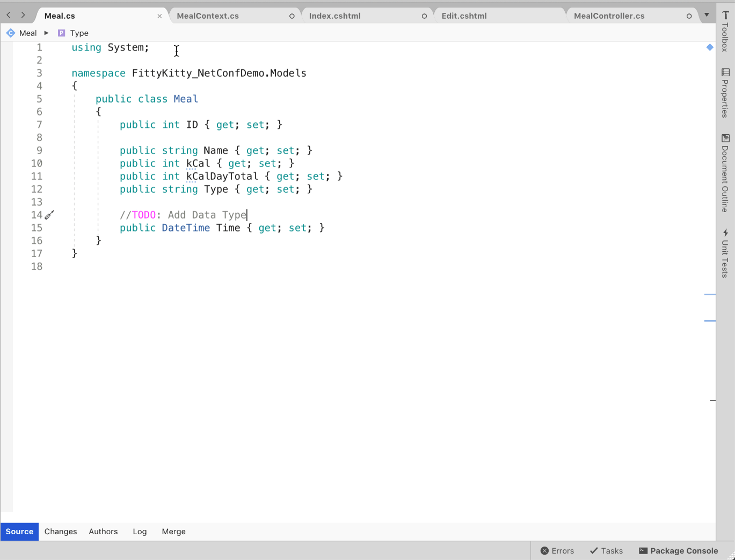The width and height of the screenshot is (735, 560).
Task: Open the Merge view
Action: (173, 532)
